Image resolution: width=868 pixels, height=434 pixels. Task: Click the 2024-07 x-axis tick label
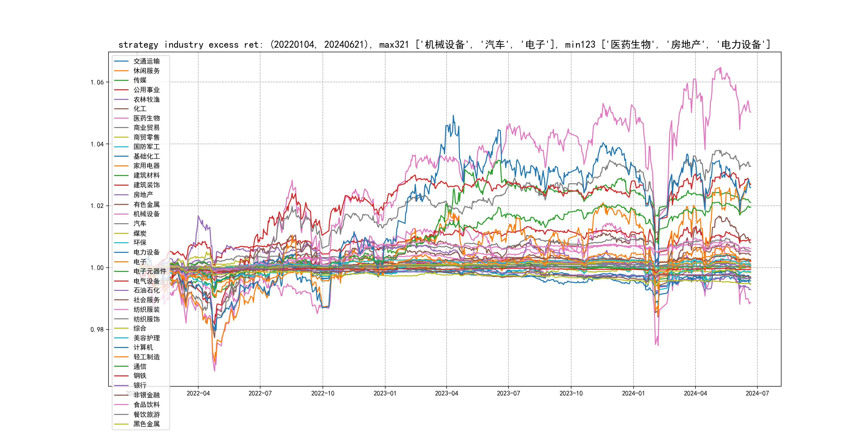coord(757,393)
